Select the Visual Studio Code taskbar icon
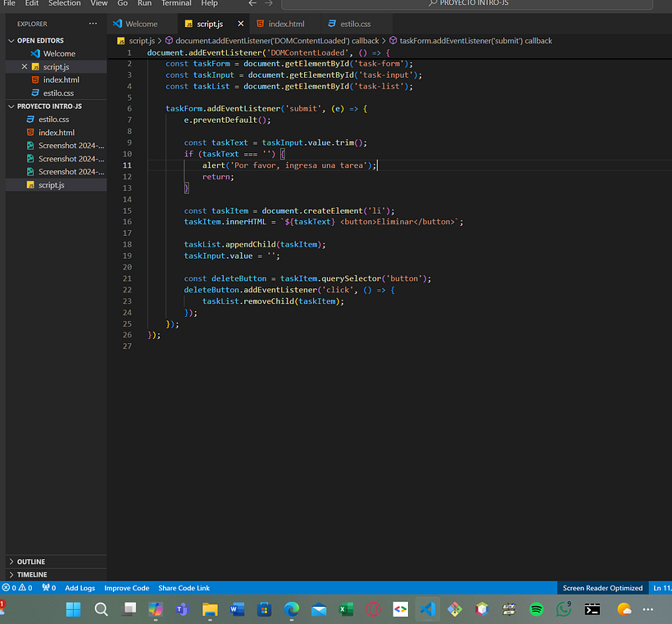Viewport: 672px width, 624px height. pyautogui.click(x=428, y=609)
